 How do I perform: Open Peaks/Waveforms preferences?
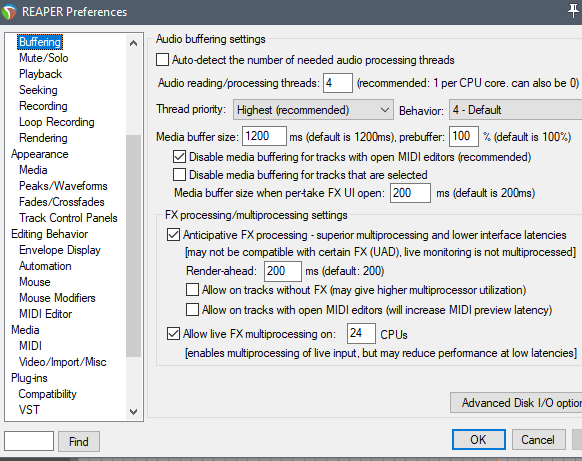[63, 186]
